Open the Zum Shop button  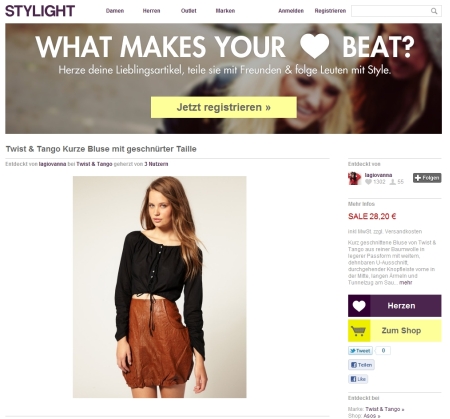point(395,331)
